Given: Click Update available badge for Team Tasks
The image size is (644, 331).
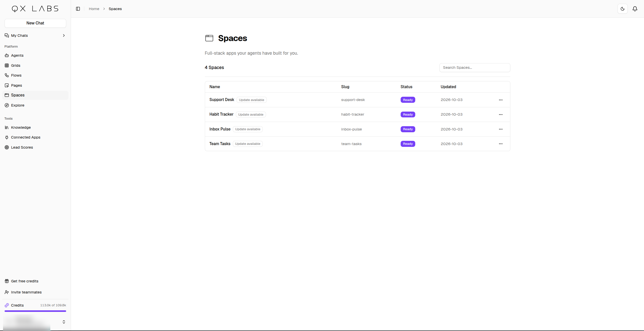Looking at the screenshot, I should point(248,144).
